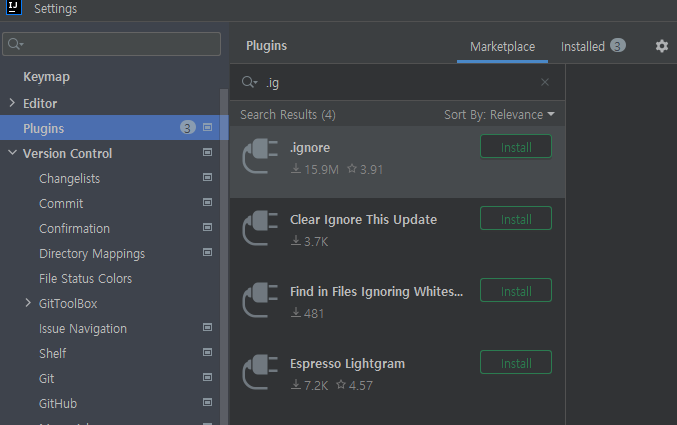Install the .ignore plugin
This screenshot has width=677, height=425.
(516, 147)
